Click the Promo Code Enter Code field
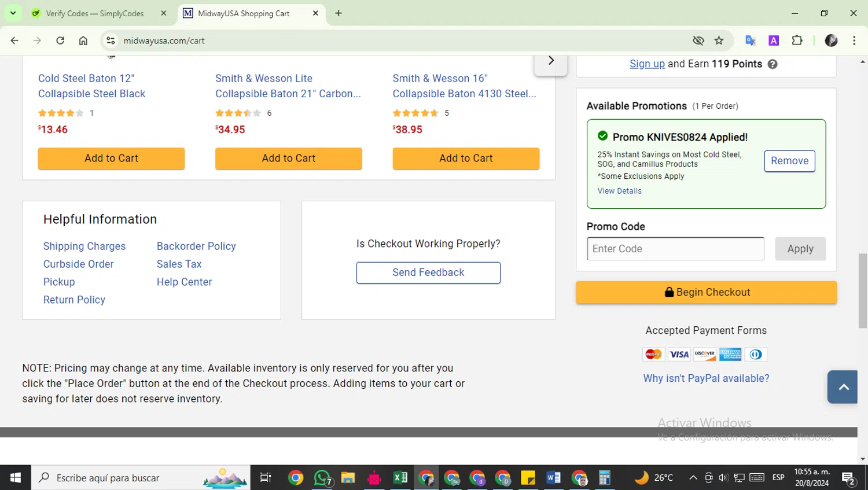Screen dimensions: 868x490 [675, 249]
